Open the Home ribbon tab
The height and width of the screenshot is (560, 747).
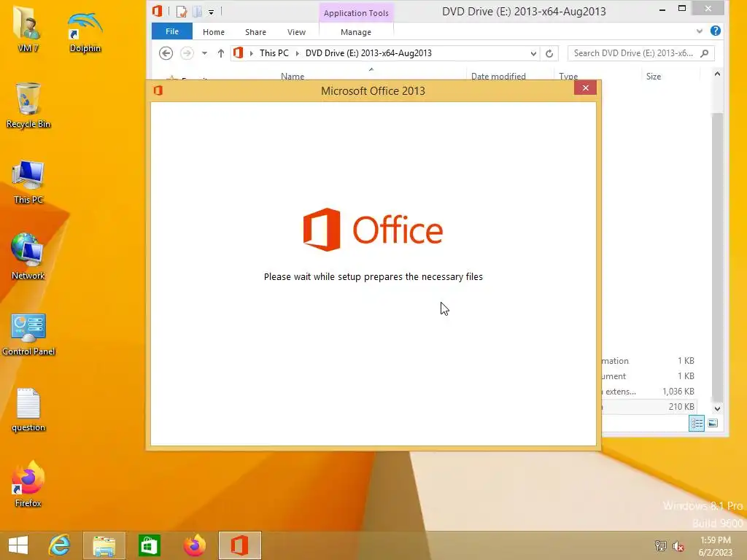(214, 32)
